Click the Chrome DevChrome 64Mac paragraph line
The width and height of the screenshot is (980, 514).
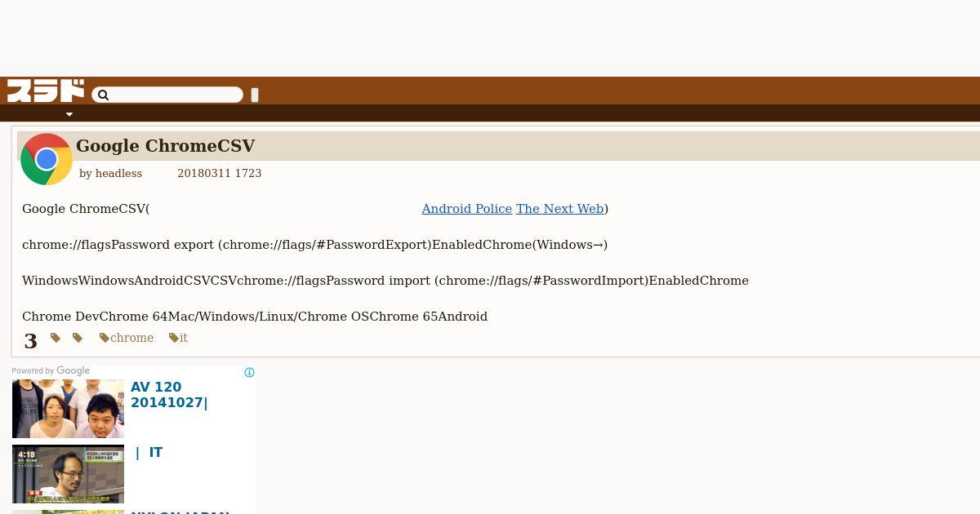(x=255, y=317)
